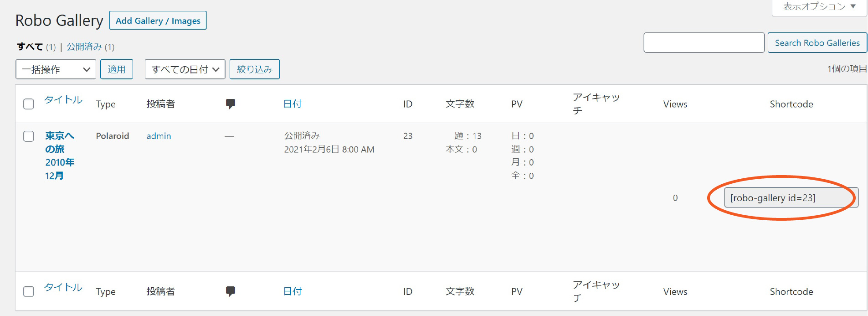Open the admin author link

[x=159, y=136]
